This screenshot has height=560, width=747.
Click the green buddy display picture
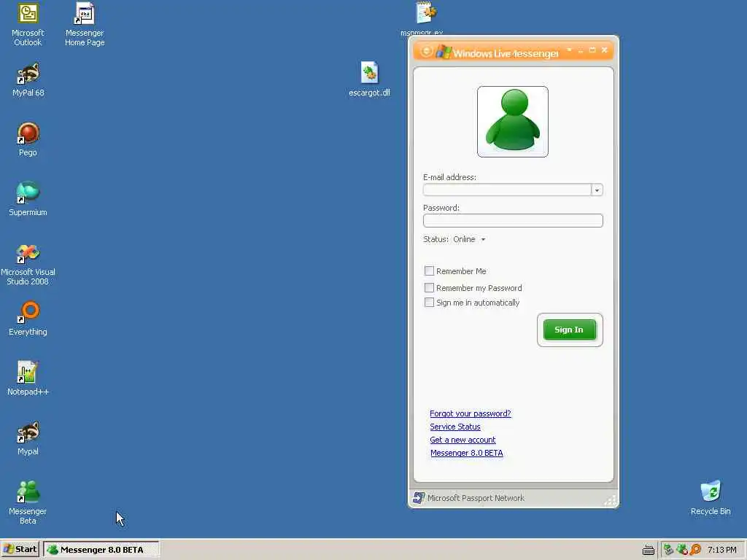click(513, 122)
